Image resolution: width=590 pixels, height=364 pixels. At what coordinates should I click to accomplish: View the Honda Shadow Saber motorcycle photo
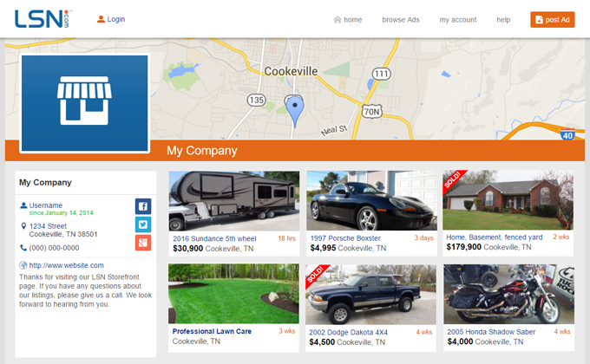508,294
